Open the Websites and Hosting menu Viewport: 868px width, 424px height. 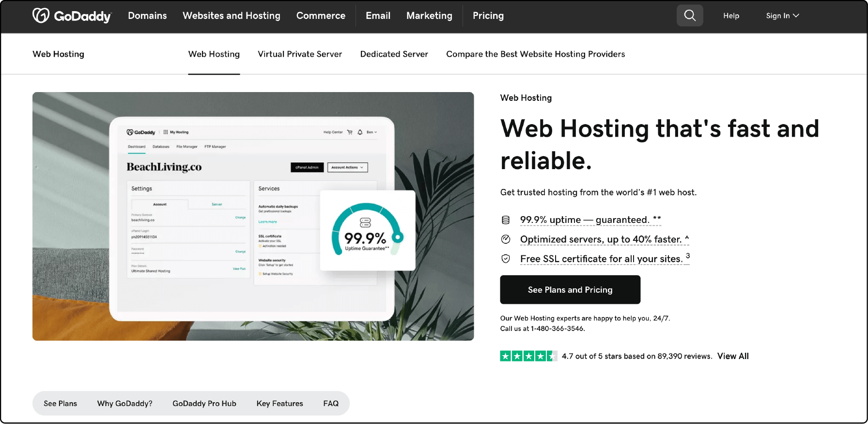tap(232, 16)
